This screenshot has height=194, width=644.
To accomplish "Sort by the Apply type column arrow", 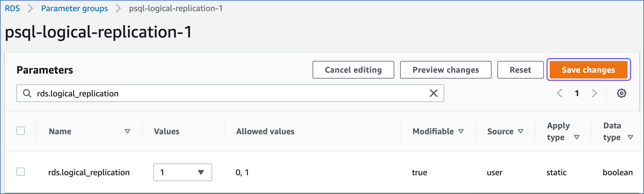I will click(577, 137).
